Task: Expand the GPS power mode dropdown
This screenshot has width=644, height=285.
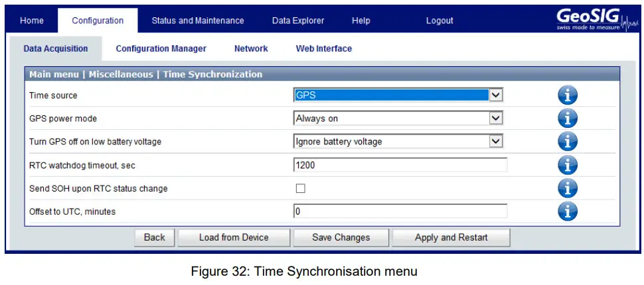Action: (x=398, y=119)
